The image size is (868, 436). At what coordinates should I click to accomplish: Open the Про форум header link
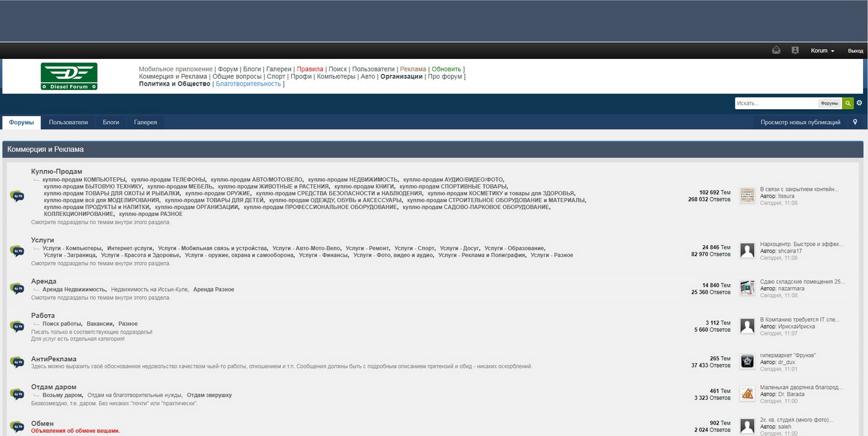point(445,76)
